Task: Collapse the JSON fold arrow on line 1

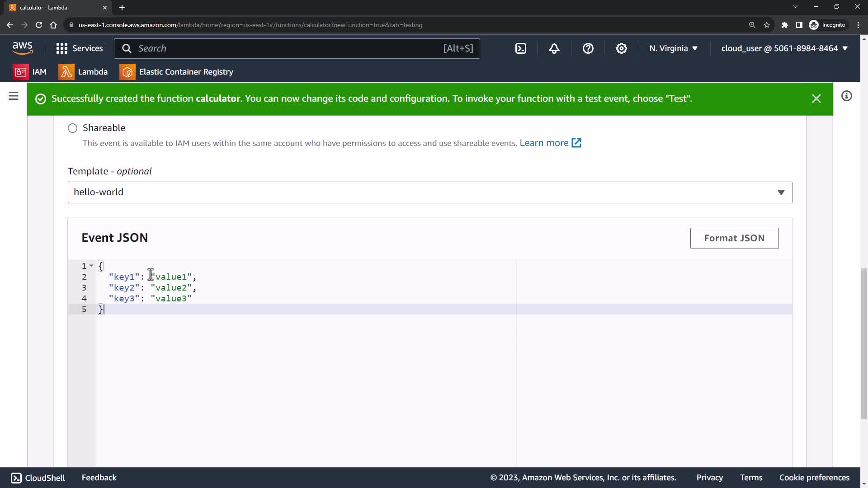Action: 91,266
